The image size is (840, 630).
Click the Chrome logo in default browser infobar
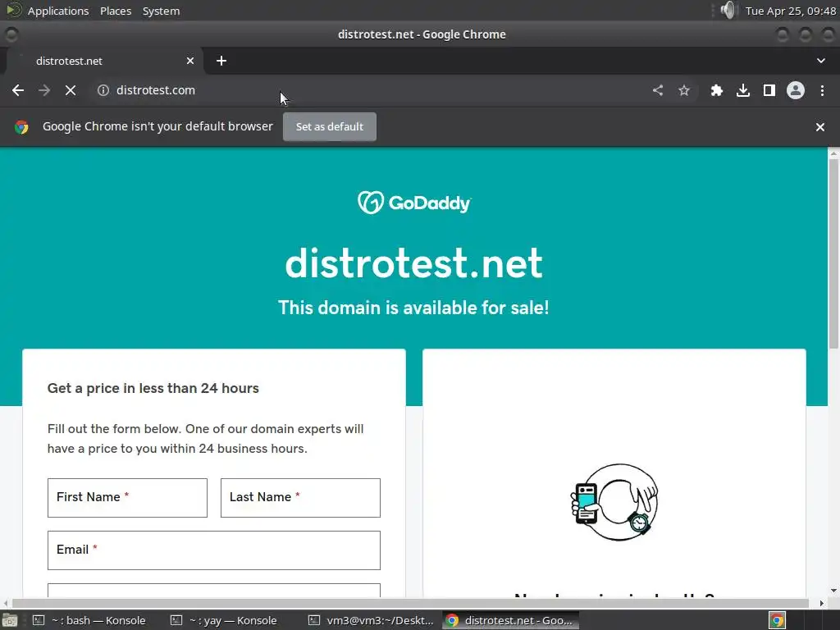[x=21, y=127]
